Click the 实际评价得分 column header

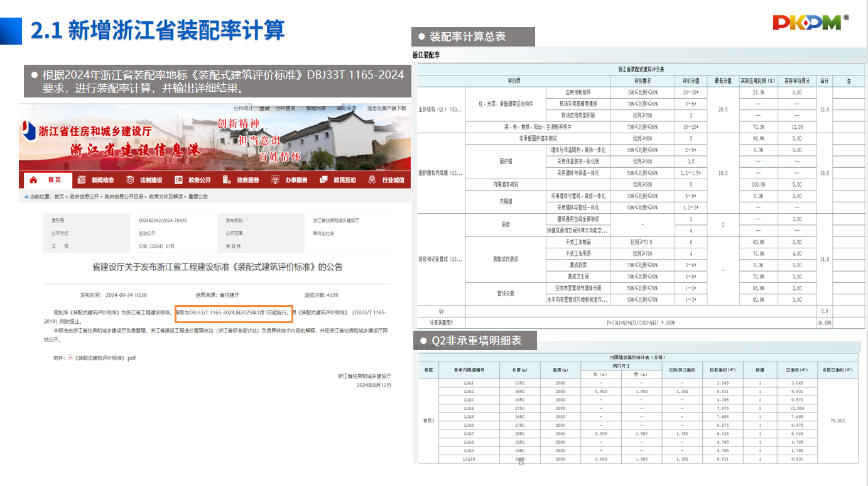tap(796, 81)
